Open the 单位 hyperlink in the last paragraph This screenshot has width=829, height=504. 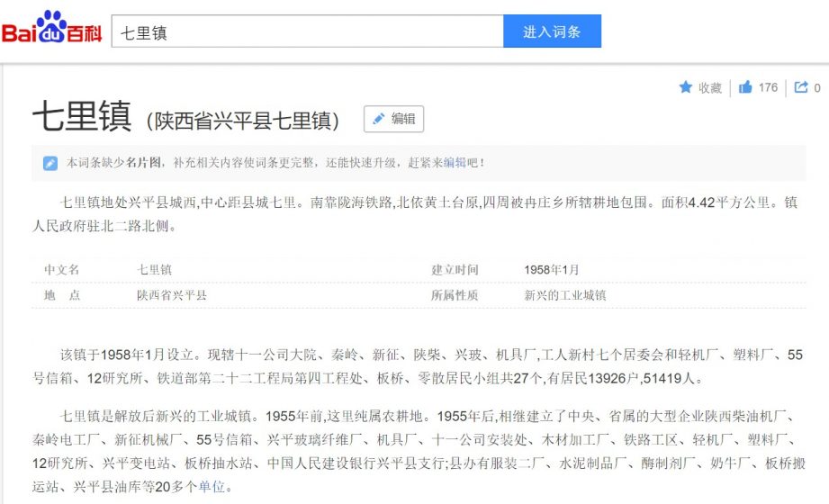coord(212,487)
